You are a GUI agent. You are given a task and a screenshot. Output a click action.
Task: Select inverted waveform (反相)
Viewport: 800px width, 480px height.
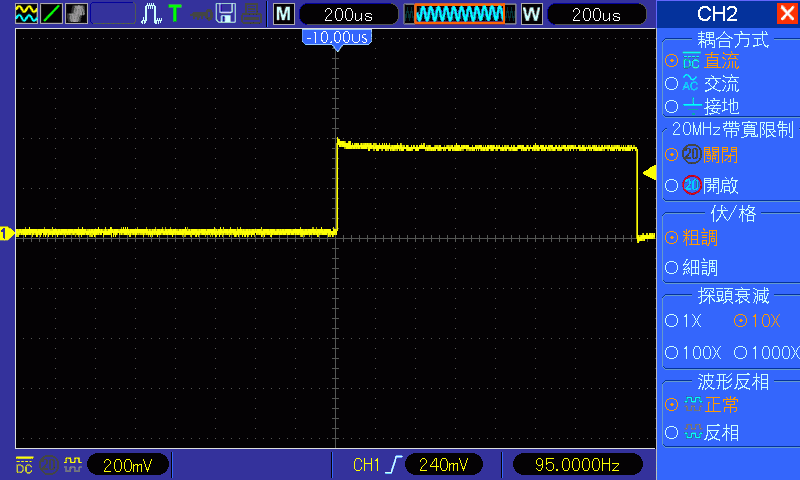(702, 433)
